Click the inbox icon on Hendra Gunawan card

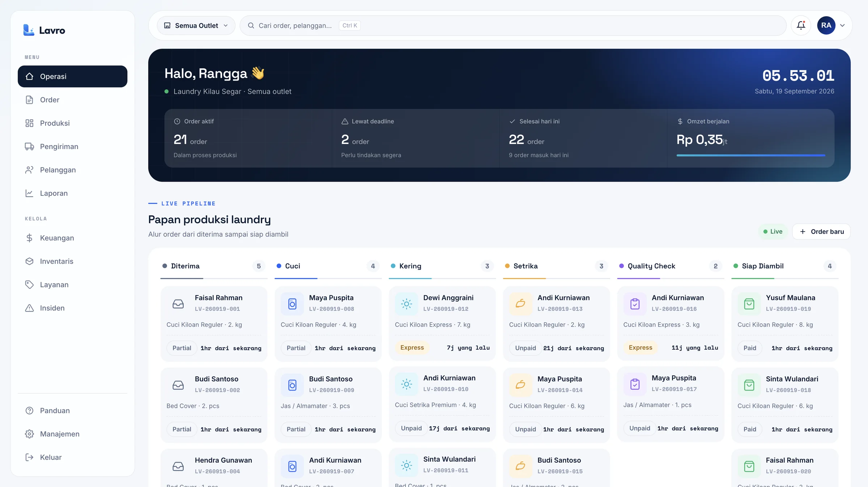[x=178, y=466]
